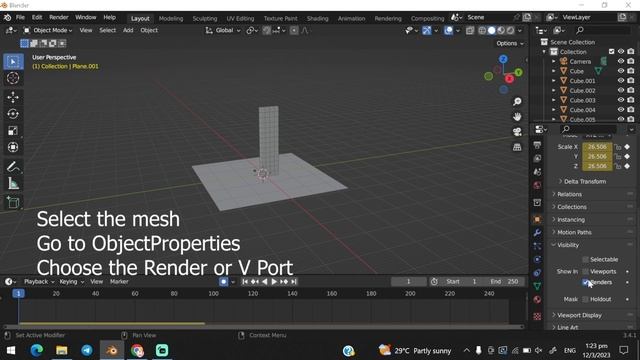Open the Object properties tab
This screenshot has height=360, width=640.
click(x=537, y=220)
